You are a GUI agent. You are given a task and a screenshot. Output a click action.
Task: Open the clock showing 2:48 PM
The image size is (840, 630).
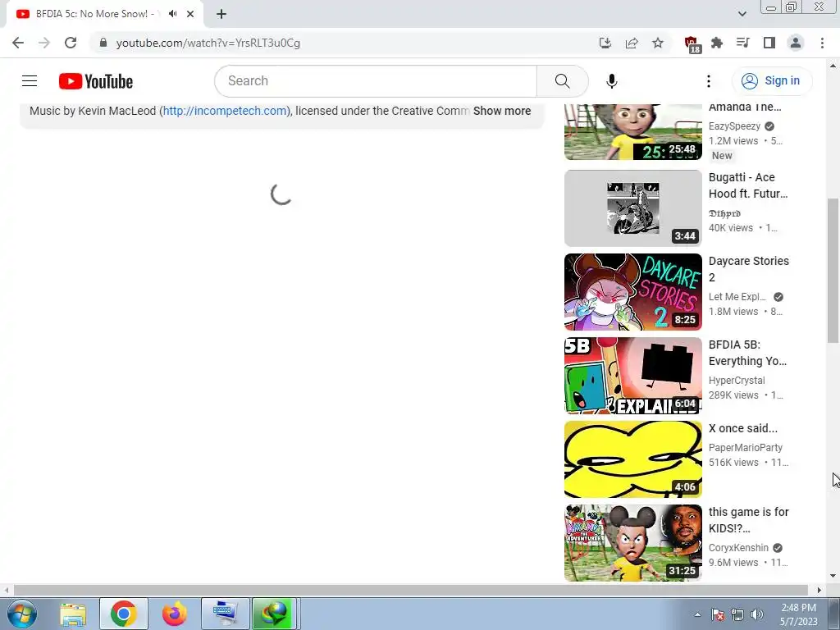coord(798,614)
